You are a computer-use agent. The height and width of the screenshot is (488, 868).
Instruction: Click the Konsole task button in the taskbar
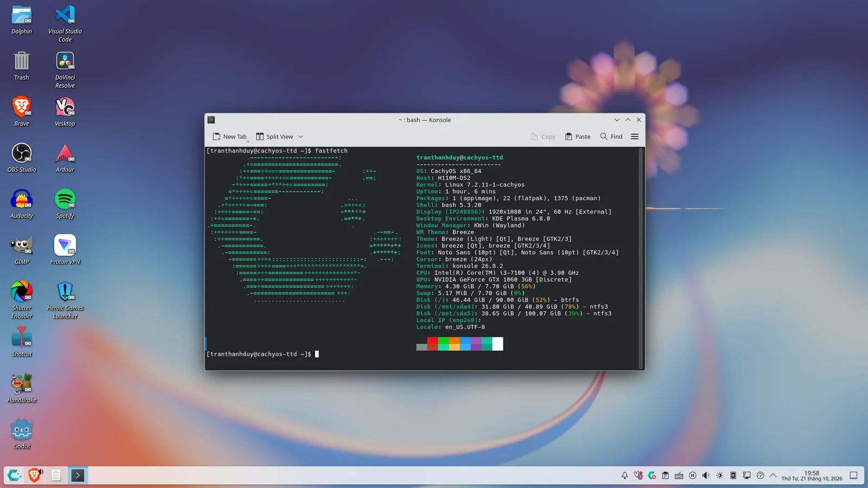(x=78, y=476)
